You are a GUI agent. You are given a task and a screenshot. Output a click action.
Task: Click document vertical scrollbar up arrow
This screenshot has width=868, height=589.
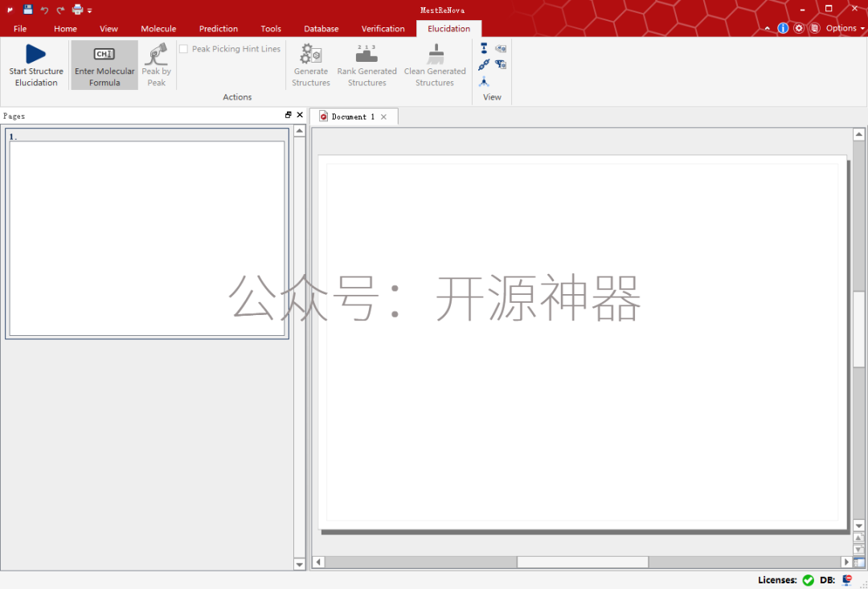click(x=858, y=134)
